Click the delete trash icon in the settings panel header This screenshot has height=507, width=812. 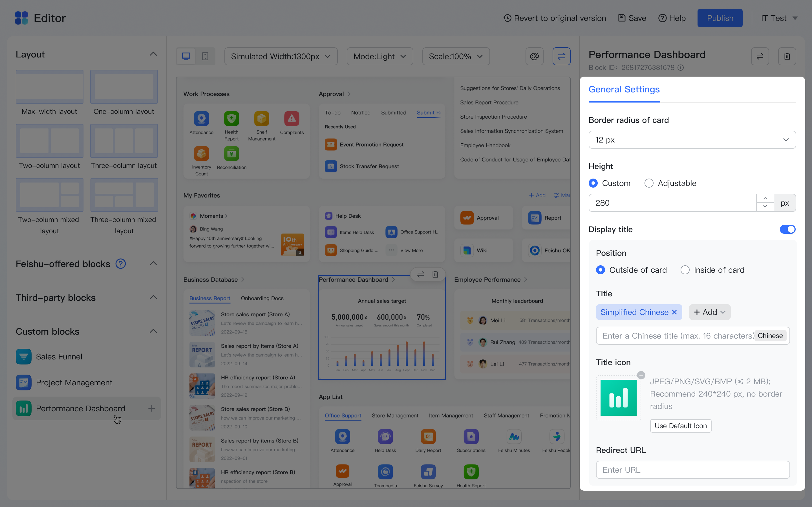click(787, 56)
